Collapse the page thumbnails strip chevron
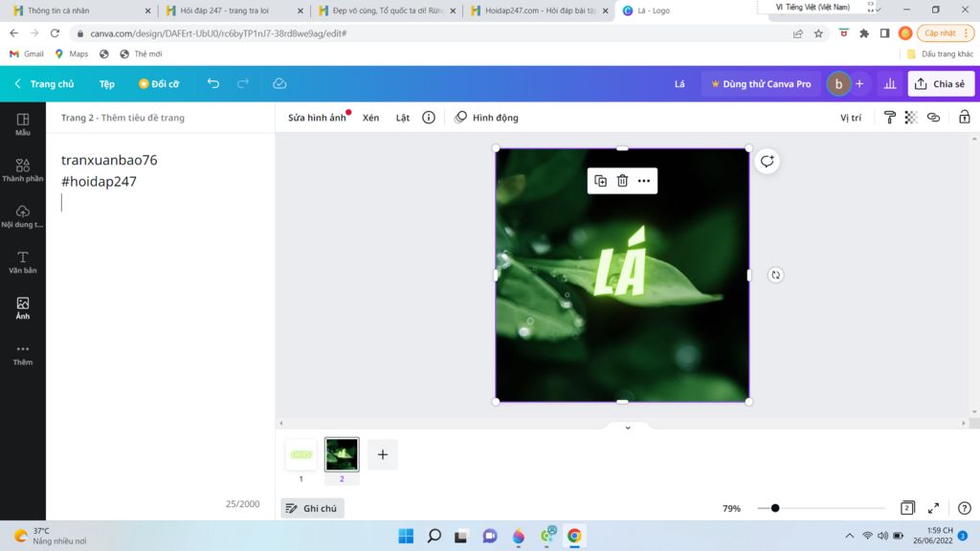Screen dimensions: 980x551 tap(628, 428)
